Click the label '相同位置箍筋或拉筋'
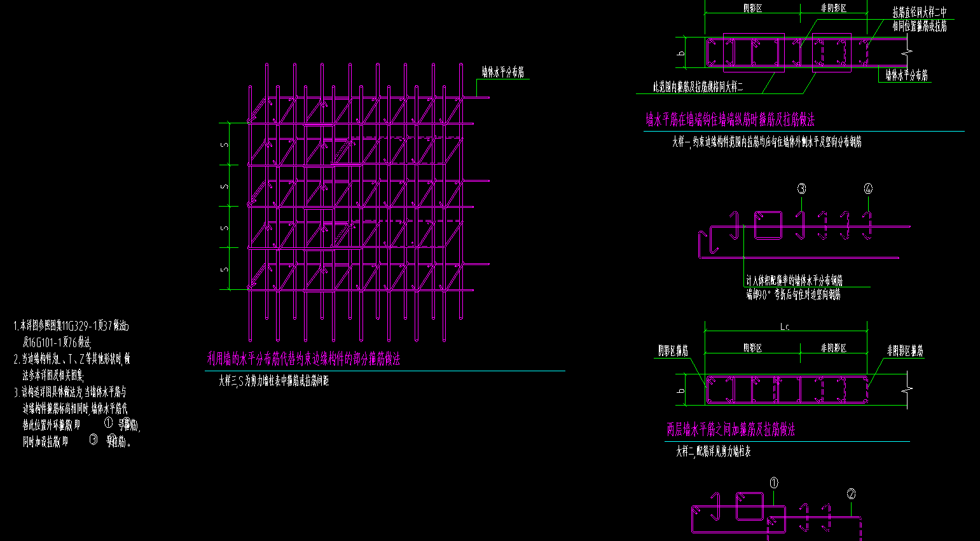Screen dimensions: 980x541 pos(919,26)
